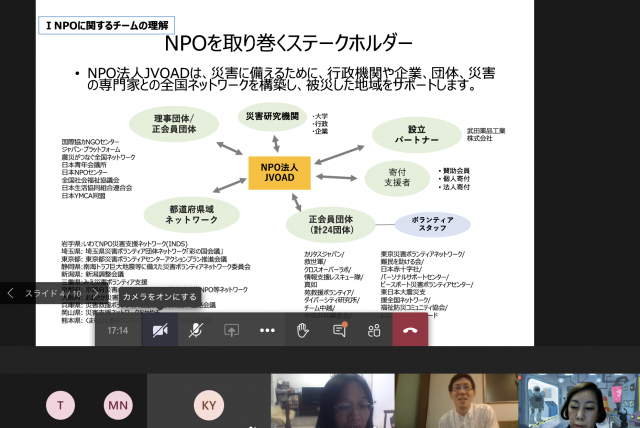Click the text 日本YMCA同盟
The width and height of the screenshot is (640, 428).
[x=84, y=195]
